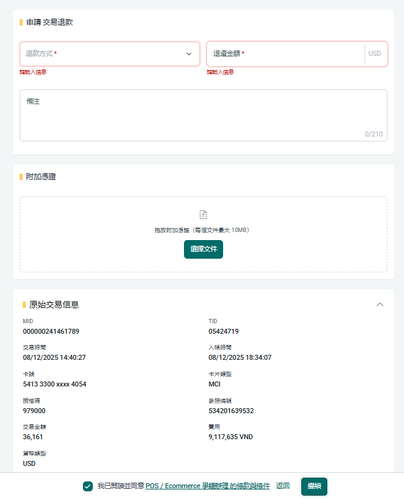Select card number 5413 3300 xxxx 4054

(x=54, y=384)
